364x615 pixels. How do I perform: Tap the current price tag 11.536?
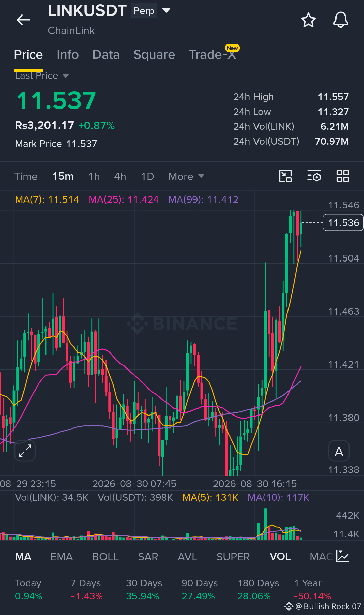pyautogui.click(x=343, y=223)
